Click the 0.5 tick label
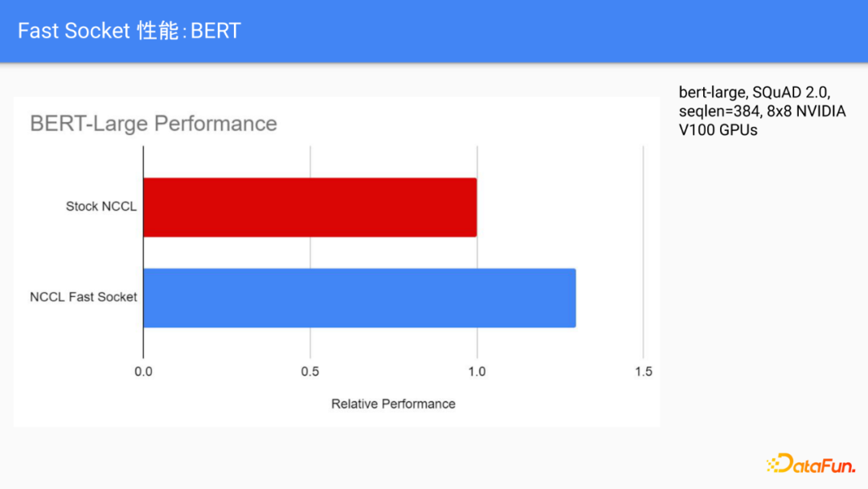 [310, 372]
